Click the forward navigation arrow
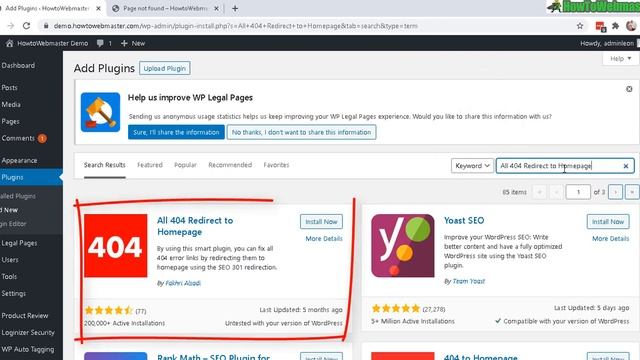The width and height of the screenshot is (640, 360). 11,26
